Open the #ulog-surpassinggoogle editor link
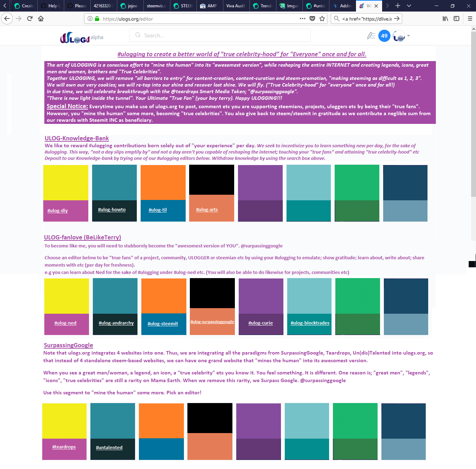 pyautogui.click(x=212, y=322)
